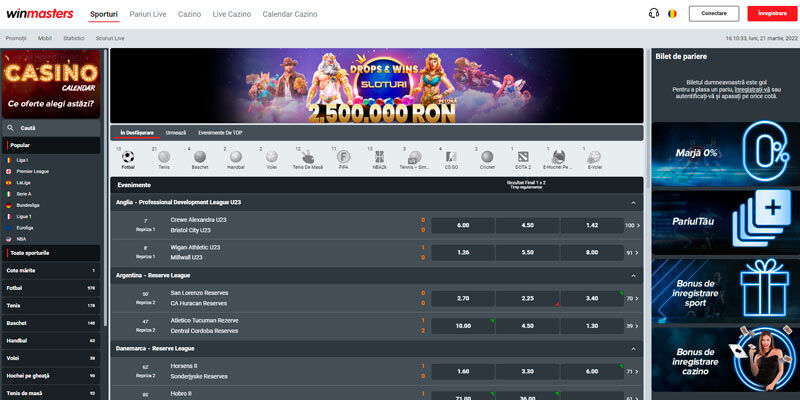Open Calendar Cazino tab

pyautogui.click(x=290, y=14)
